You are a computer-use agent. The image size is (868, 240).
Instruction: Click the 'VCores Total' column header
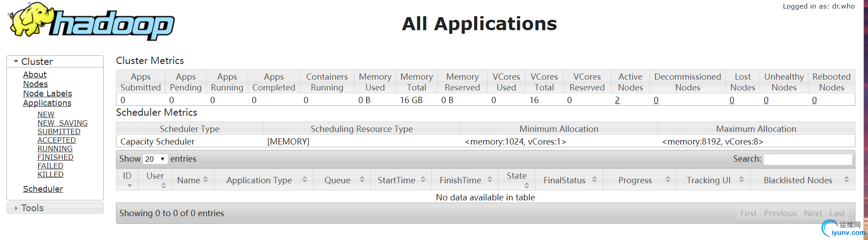544,82
